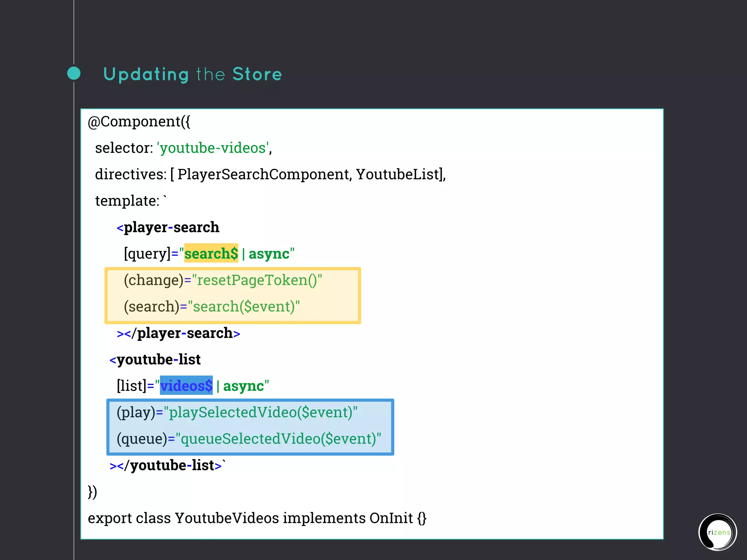Click the closing '></player-search>' tag
The height and width of the screenshot is (560, 747).
178,333
